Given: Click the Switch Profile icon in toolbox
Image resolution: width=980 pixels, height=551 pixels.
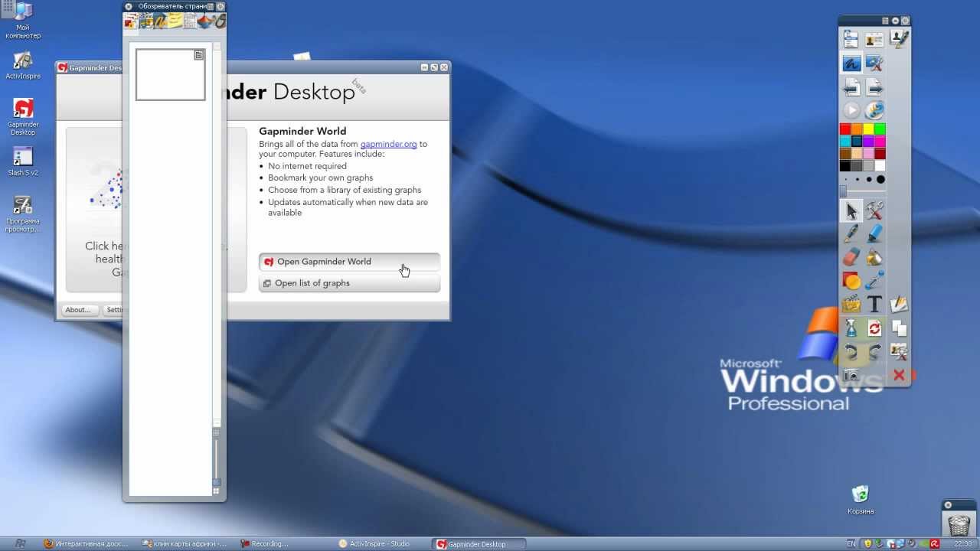Looking at the screenshot, I should 874,39.
